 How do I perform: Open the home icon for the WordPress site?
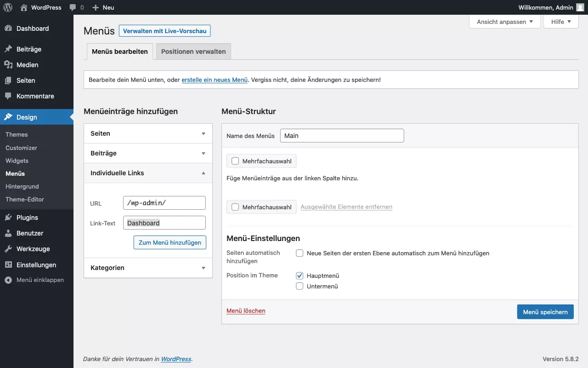[x=24, y=7]
